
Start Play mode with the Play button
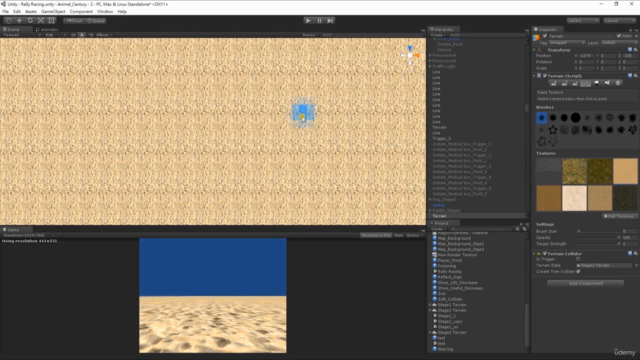(x=309, y=20)
